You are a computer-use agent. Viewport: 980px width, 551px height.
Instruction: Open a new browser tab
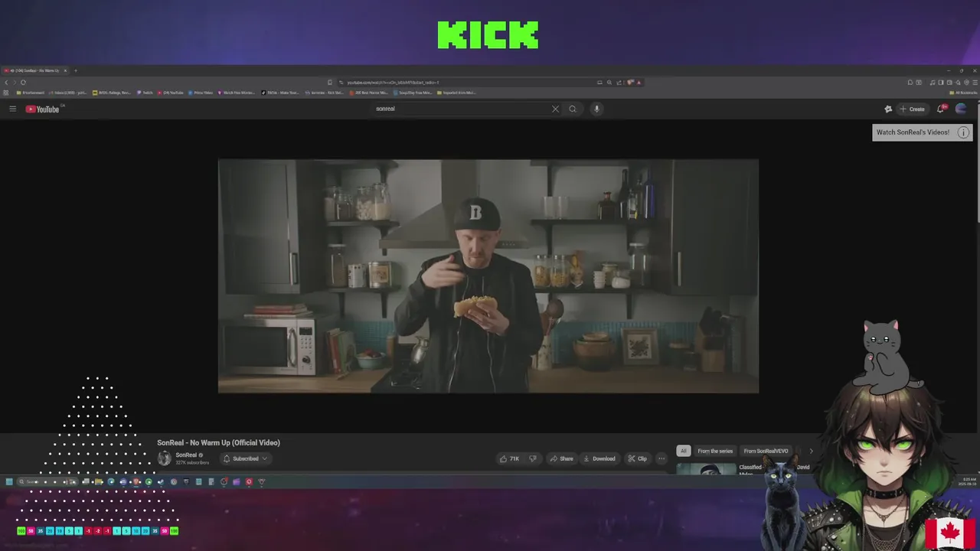[x=75, y=70]
